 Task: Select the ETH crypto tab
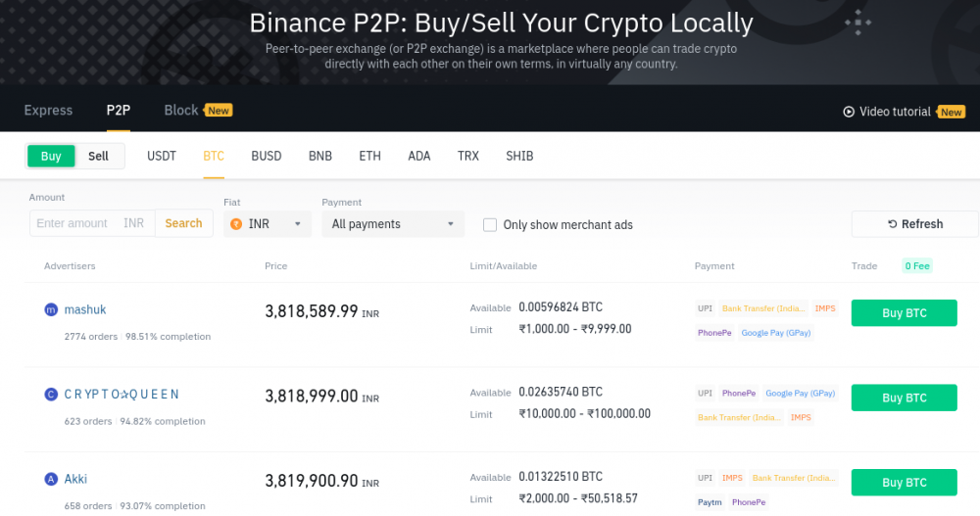(x=369, y=156)
